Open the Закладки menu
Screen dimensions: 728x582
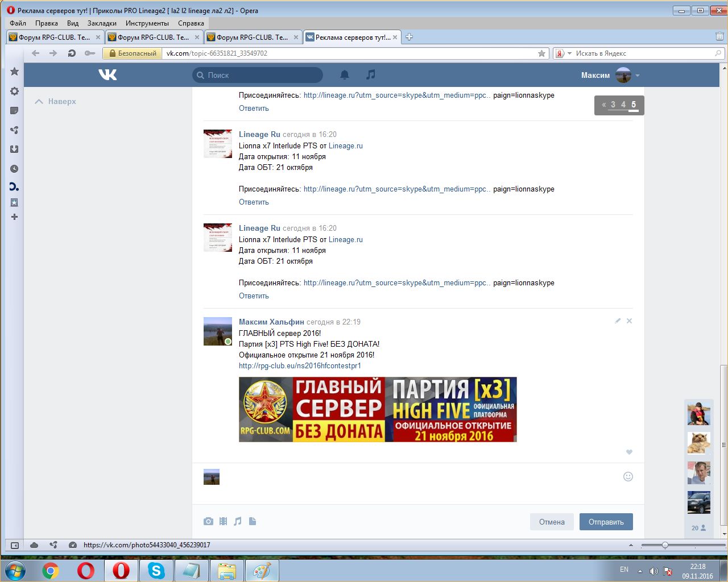(x=102, y=23)
